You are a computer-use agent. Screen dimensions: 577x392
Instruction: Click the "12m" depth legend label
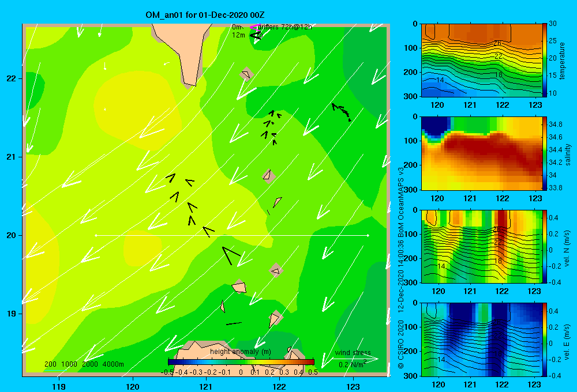[x=238, y=35]
